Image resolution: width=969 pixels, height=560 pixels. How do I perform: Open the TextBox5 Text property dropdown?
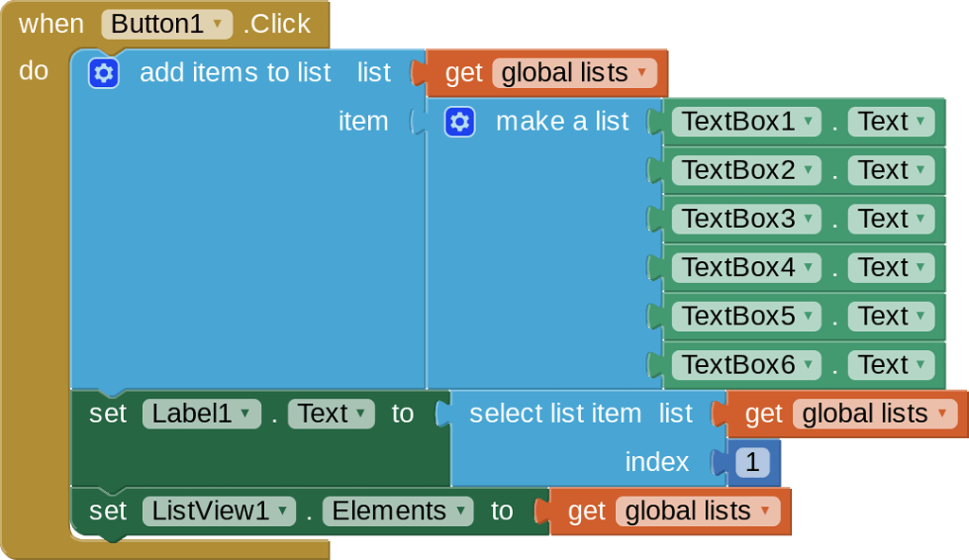coord(890,316)
